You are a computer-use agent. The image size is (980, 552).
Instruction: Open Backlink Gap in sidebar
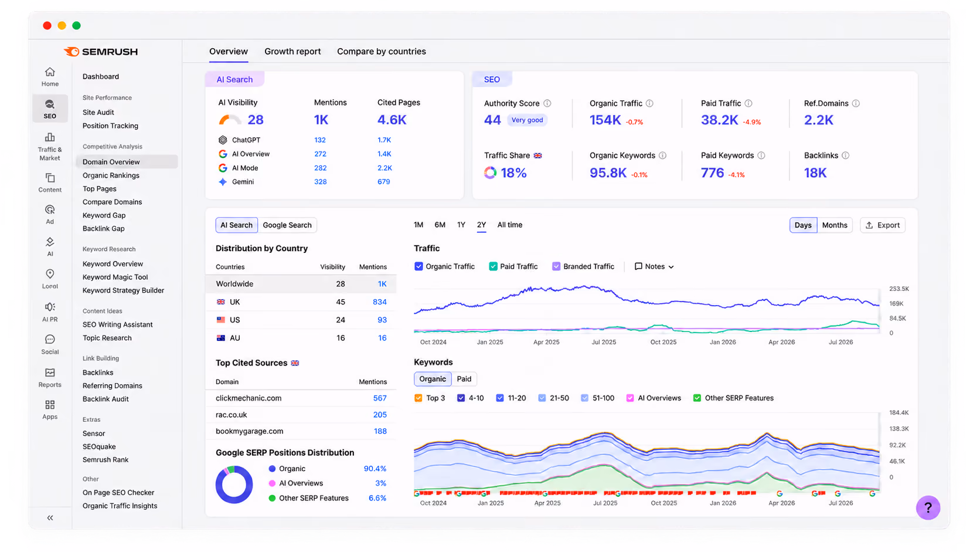click(x=104, y=229)
